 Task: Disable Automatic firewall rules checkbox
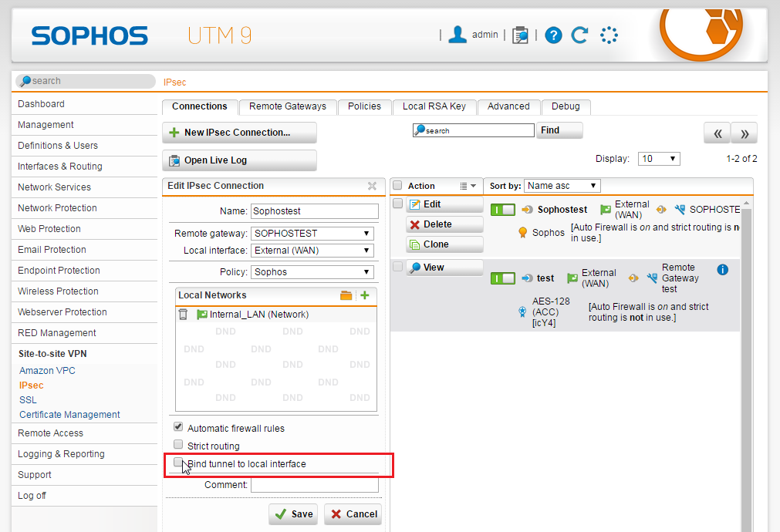pos(178,426)
